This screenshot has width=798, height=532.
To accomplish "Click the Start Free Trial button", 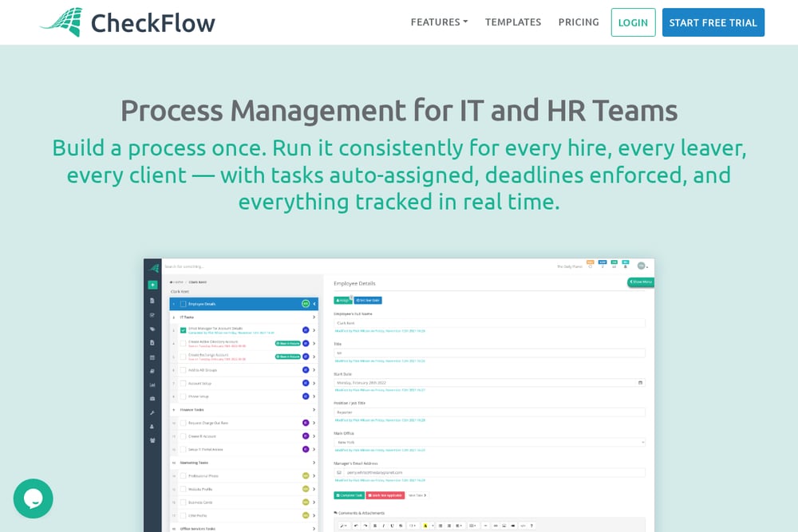I will click(x=713, y=22).
